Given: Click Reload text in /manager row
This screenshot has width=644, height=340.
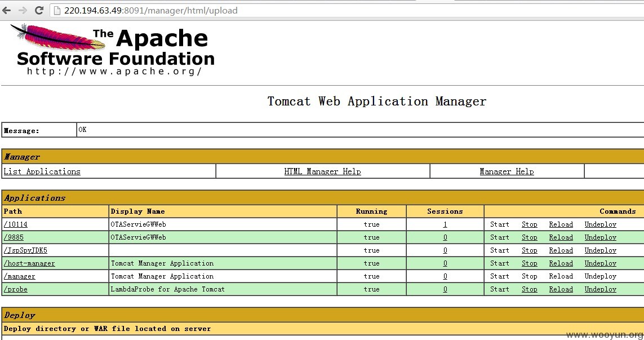Looking at the screenshot, I should click(561, 276).
